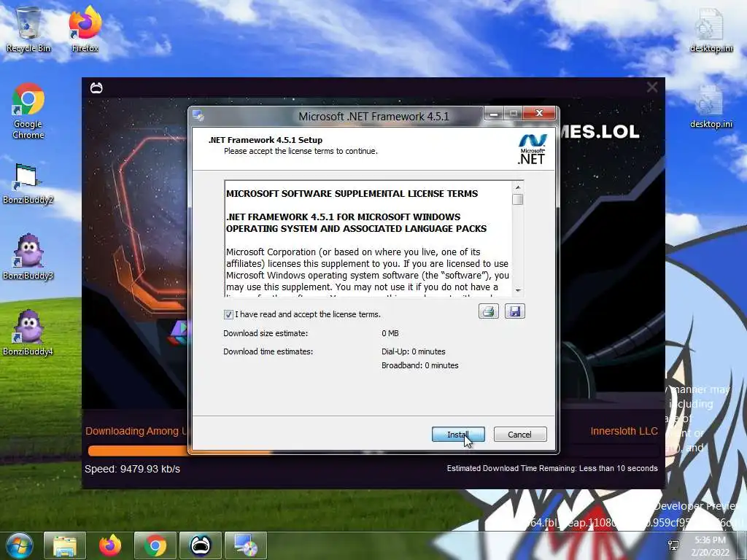Screen dimensions: 747x560
Task: Click the 'Download size estimate:' label
Action: [x=266, y=333]
